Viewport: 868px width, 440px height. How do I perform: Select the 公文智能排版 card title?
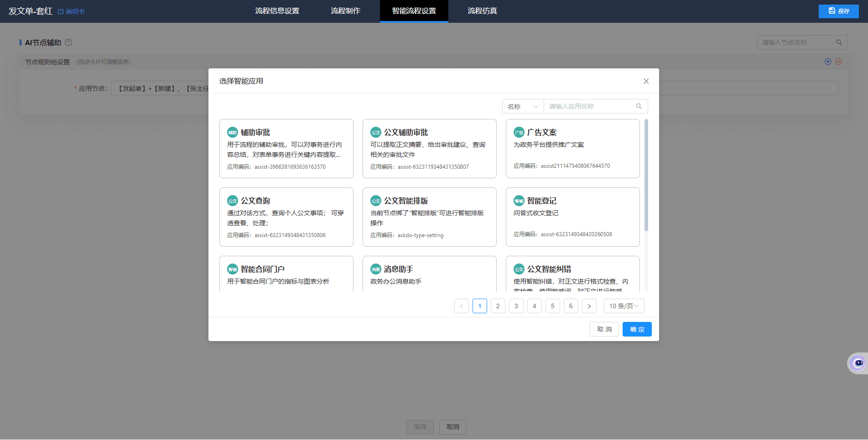406,201
